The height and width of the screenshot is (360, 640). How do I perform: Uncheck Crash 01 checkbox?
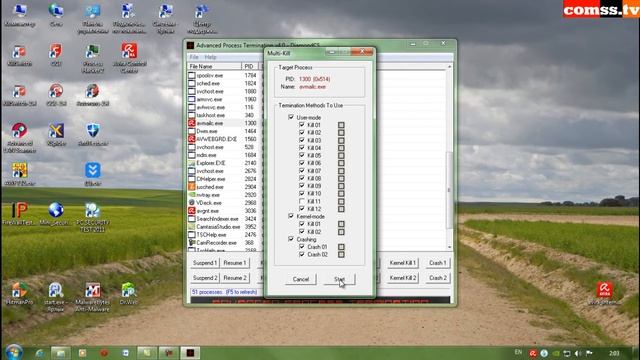(x=302, y=247)
